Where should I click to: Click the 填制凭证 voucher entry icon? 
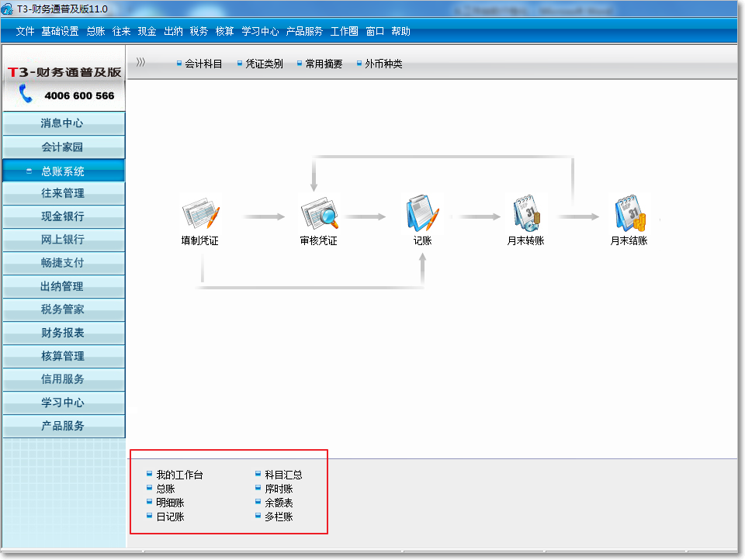pos(200,214)
